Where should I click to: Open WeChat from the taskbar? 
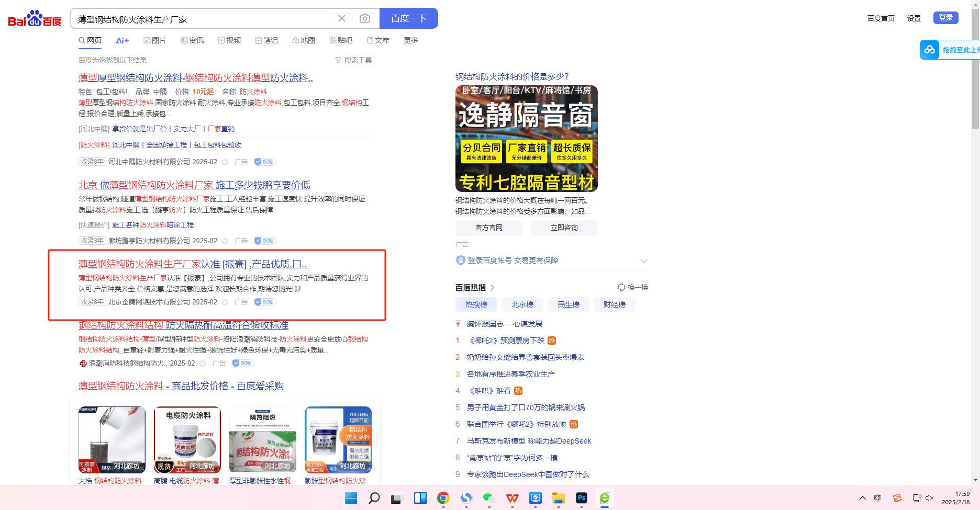click(489, 498)
